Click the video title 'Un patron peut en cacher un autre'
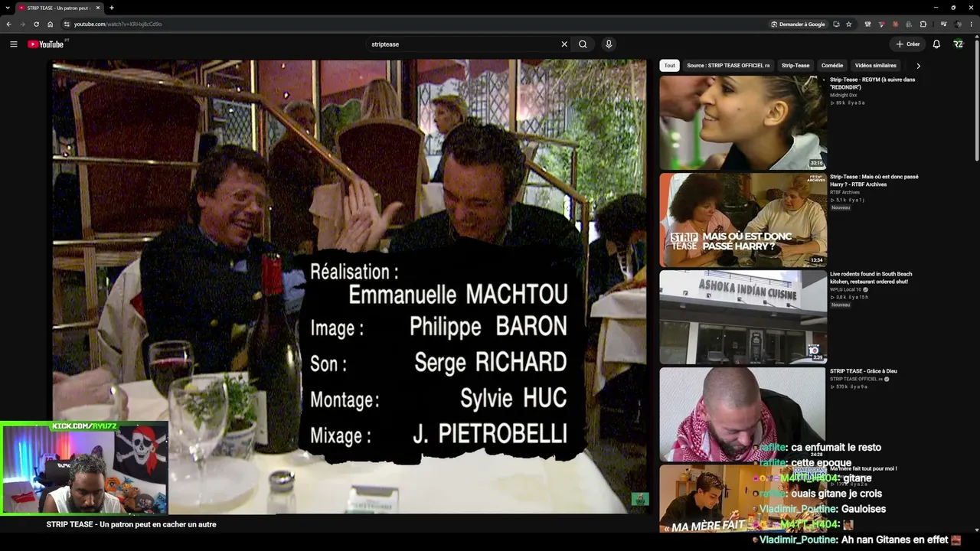This screenshot has height=551, width=980. [x=131, y=524]
